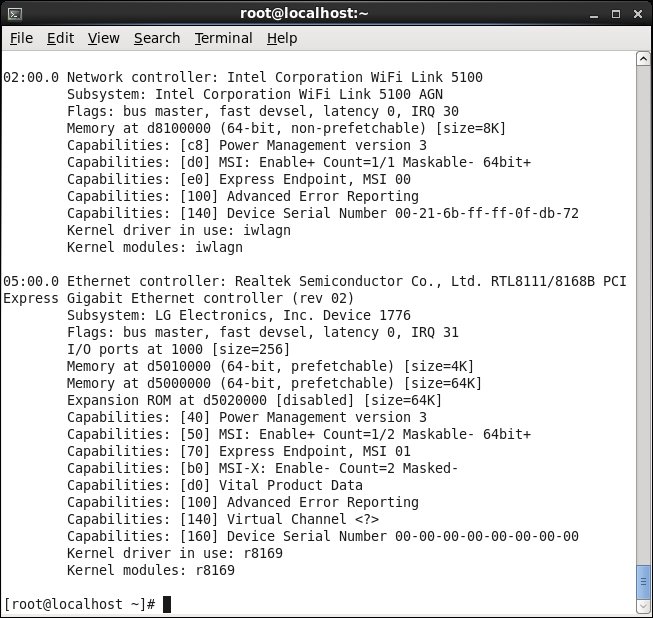Click 'Expansion ROM at d5020000' line
The width and height of the screenshot is (653, 618).
point(254,401)
